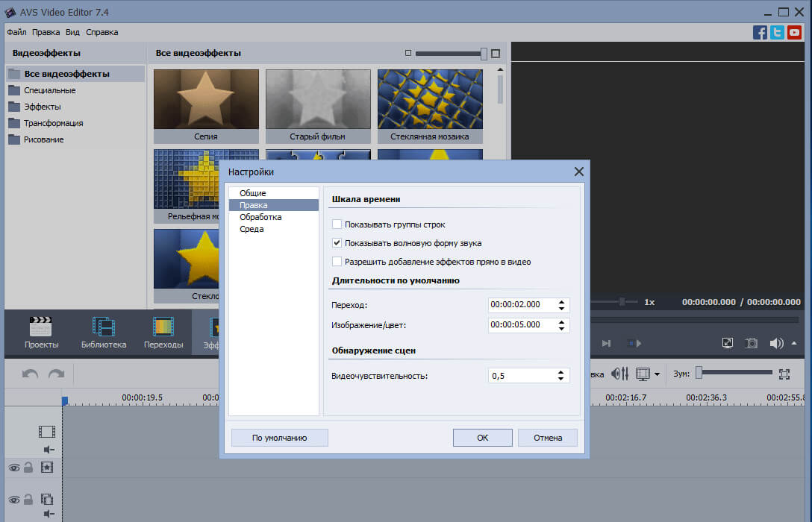Select Общие settings category
This screenshot has height=522, width=812.
point(273,193)
